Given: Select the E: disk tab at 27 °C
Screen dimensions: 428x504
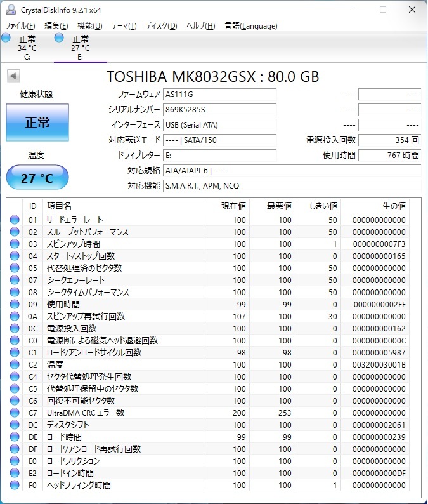Looking at the screenshot, I should pyautogui.click(x=81, y=48).
